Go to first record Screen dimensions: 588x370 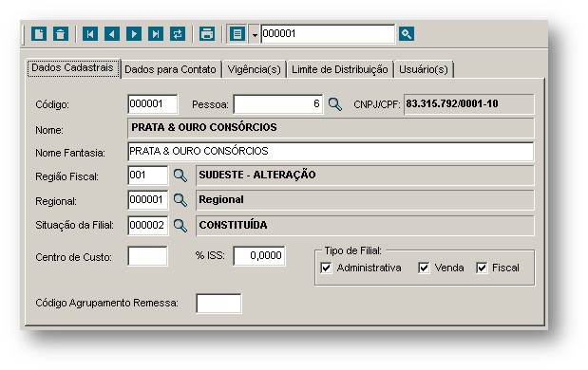90,34
